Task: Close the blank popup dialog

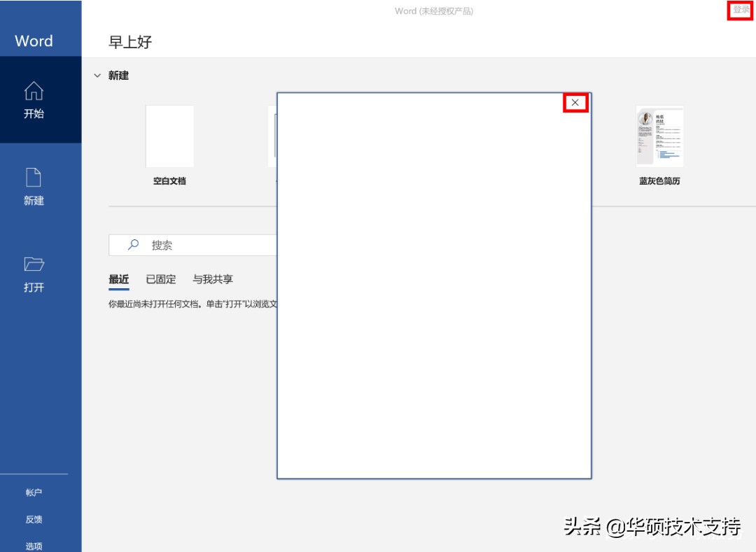Action: coord(575,103)
